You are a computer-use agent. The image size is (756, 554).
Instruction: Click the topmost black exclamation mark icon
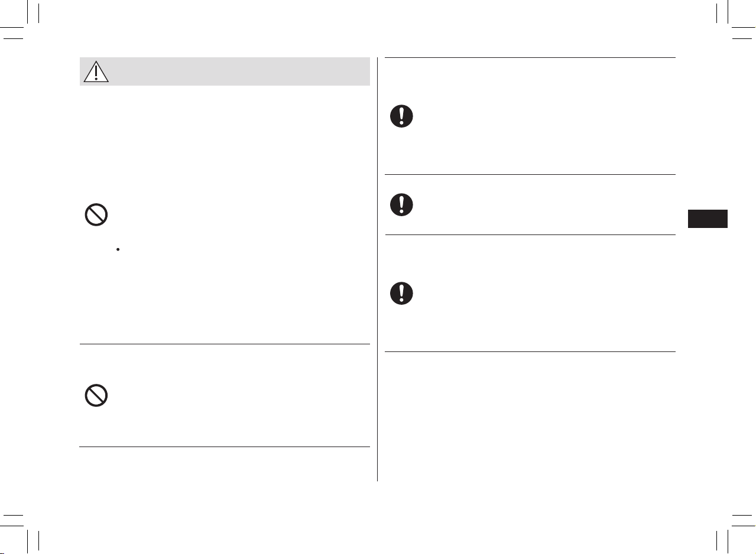(401, 116)
